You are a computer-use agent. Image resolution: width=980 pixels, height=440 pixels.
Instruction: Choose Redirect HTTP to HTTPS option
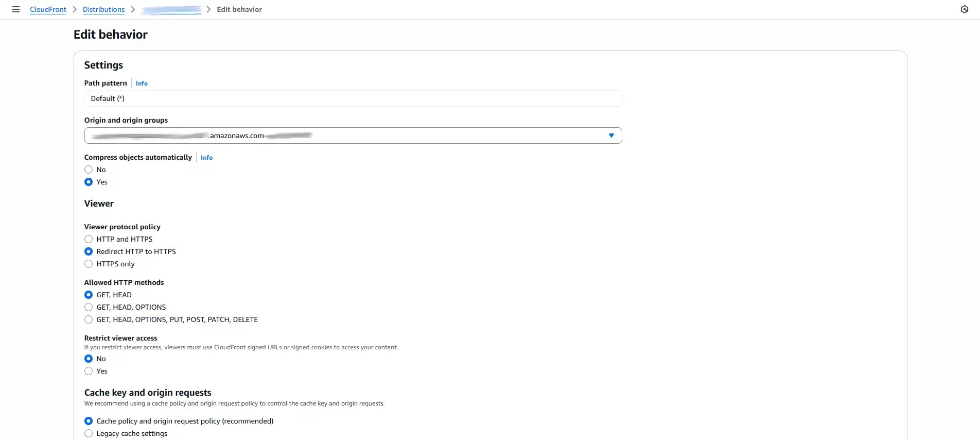pos(89,251)
